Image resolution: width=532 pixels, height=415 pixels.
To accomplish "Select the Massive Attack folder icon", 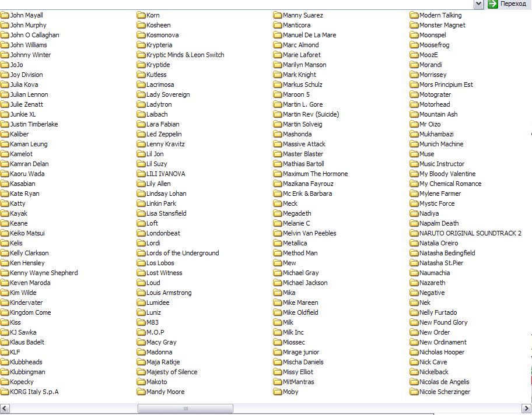I will [x=278, y=144].
